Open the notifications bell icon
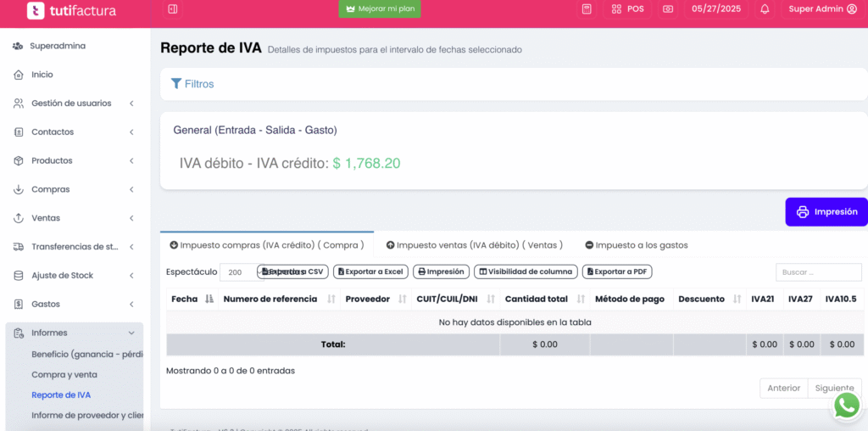 [x=765, y=9]
